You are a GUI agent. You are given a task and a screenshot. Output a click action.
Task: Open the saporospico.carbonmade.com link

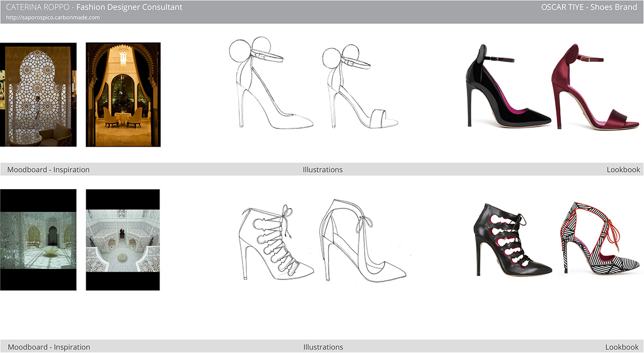tap(53, 18)
